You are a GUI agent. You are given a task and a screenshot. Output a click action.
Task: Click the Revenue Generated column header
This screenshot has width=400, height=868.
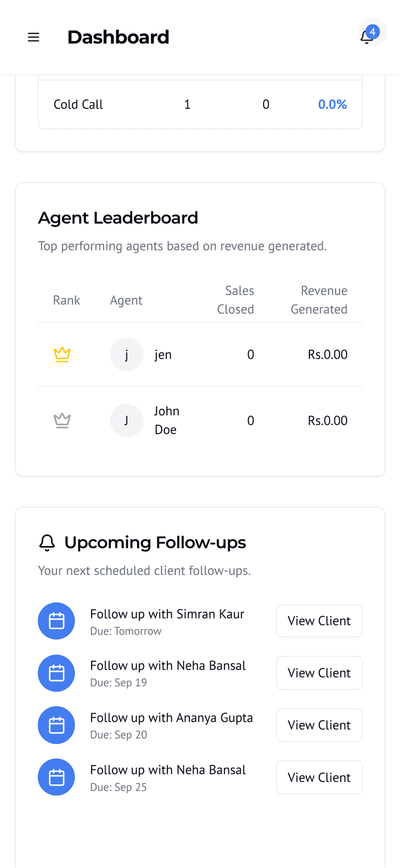pos(319,300)
